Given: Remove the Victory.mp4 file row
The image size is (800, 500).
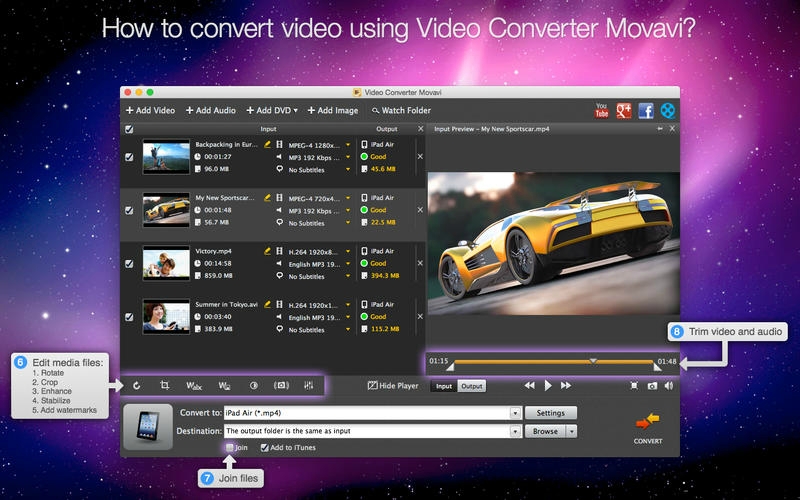Looking at the screenshot, I should [420, 263].
